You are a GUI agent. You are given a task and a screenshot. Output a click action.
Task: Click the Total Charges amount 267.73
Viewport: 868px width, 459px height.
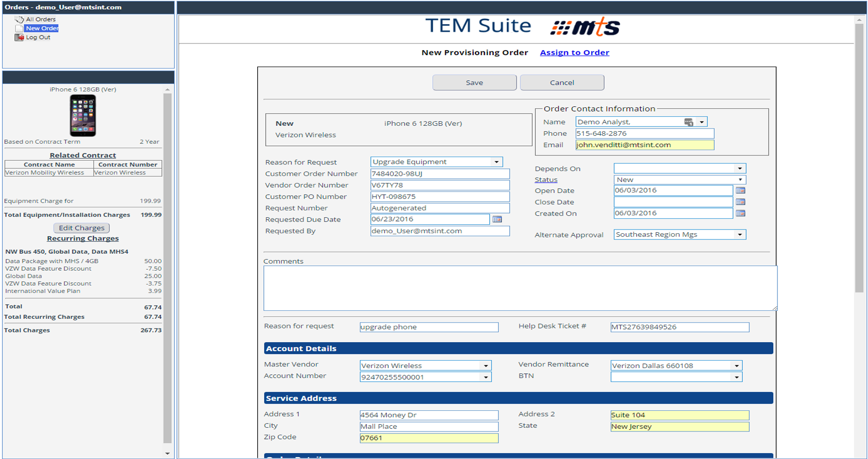coord(151,331)
